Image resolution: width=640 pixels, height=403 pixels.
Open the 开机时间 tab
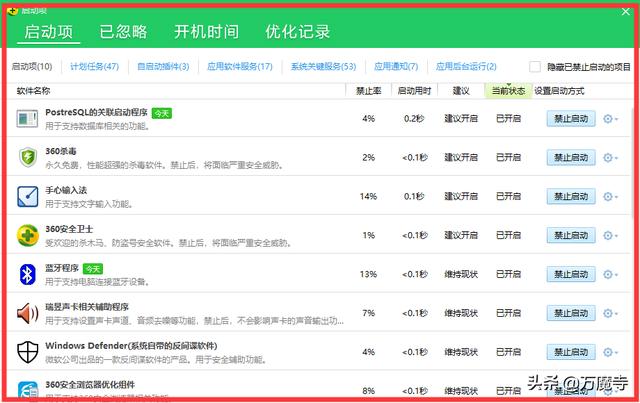(207, 32)
